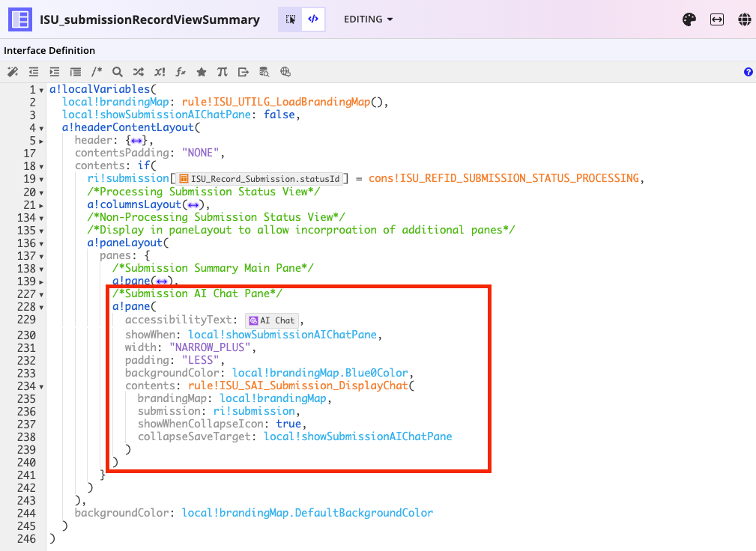Click the database search toolbar icon
756x551 pixels.
pos(264,72)
